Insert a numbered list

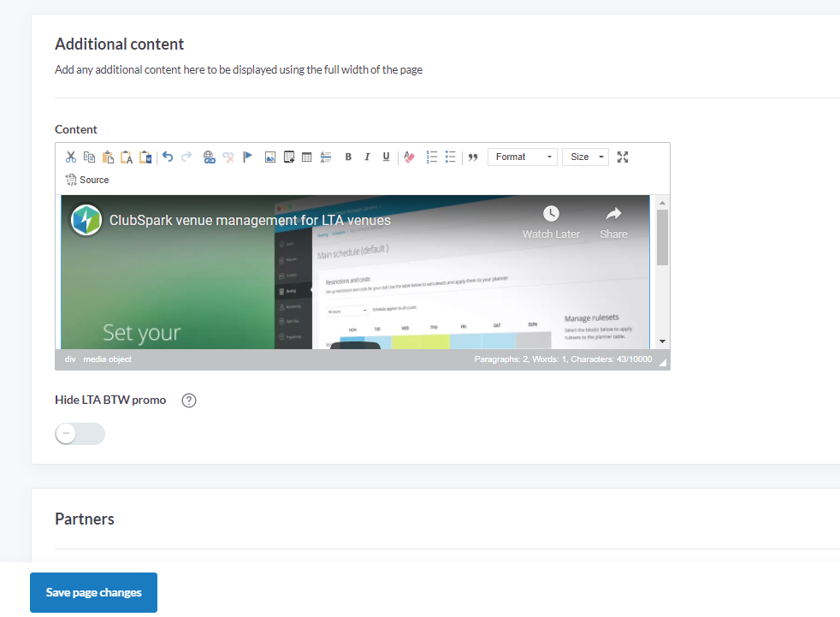click(432, 157)
